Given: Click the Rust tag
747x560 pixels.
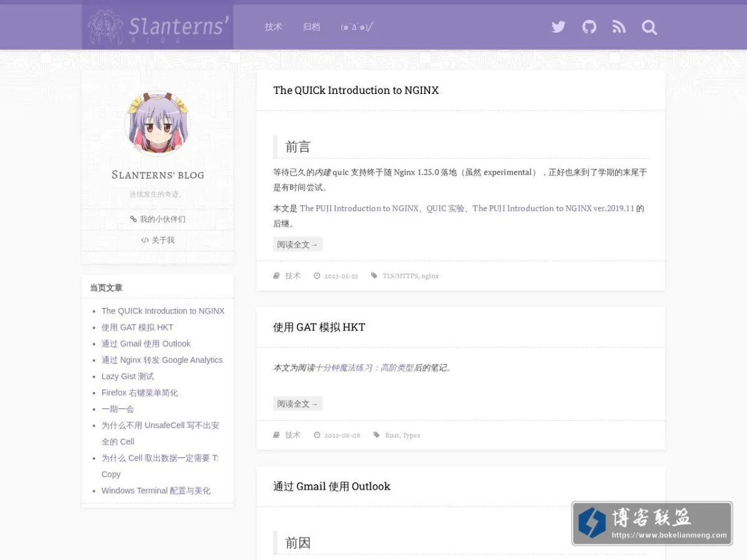Looking at the screenshot, I should coord(392,435).
